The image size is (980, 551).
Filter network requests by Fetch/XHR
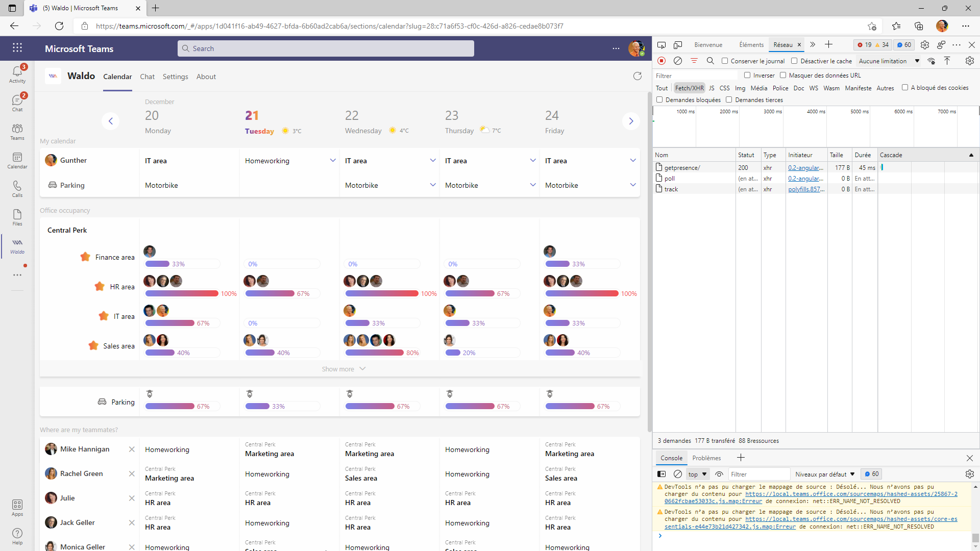click(689, 88)
